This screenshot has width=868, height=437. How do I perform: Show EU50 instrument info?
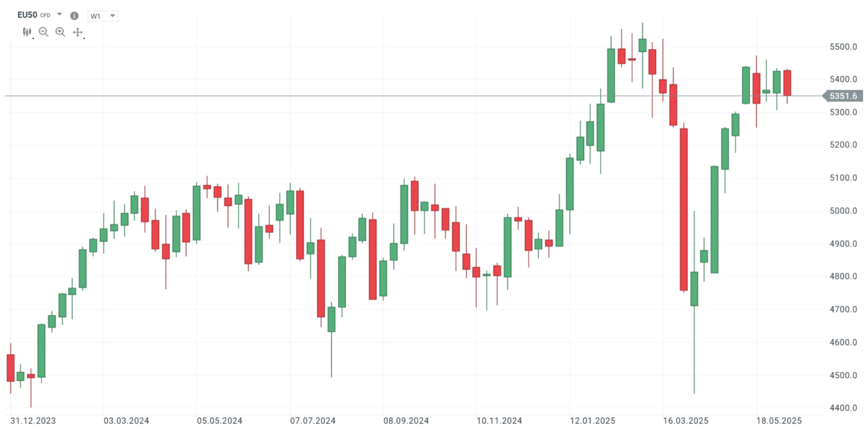(x=74, y=16)
